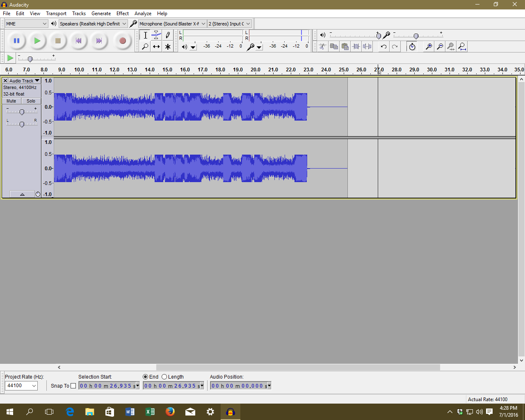Select the Draw (pencil) tool
525x420 pixels.
[167, 35]
